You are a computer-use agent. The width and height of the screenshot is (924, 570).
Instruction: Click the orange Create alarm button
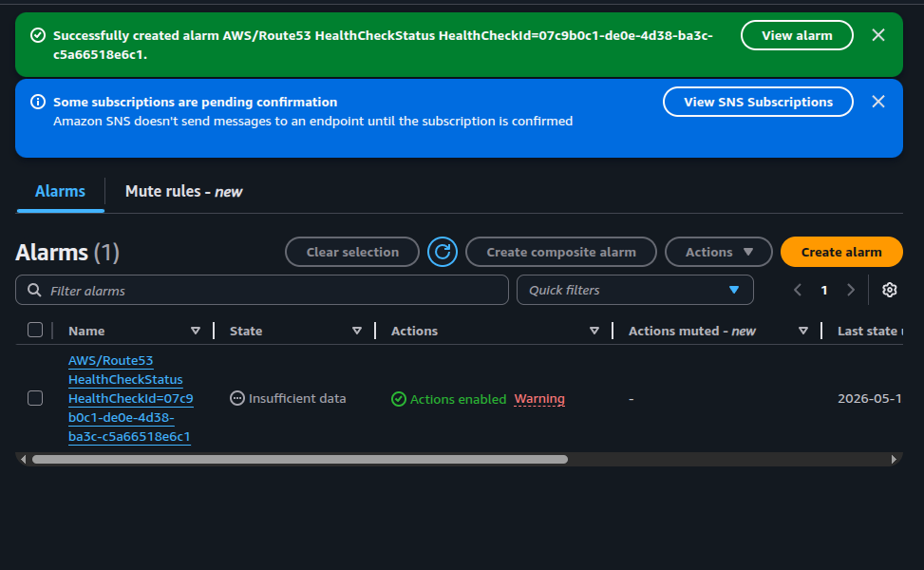(x=841, y=252)
